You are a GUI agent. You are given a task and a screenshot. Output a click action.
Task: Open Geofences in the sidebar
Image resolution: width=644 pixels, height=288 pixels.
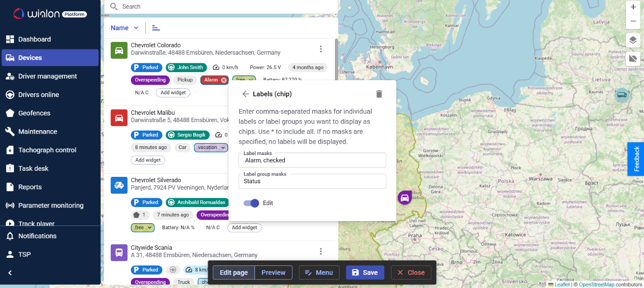(34, 113)
